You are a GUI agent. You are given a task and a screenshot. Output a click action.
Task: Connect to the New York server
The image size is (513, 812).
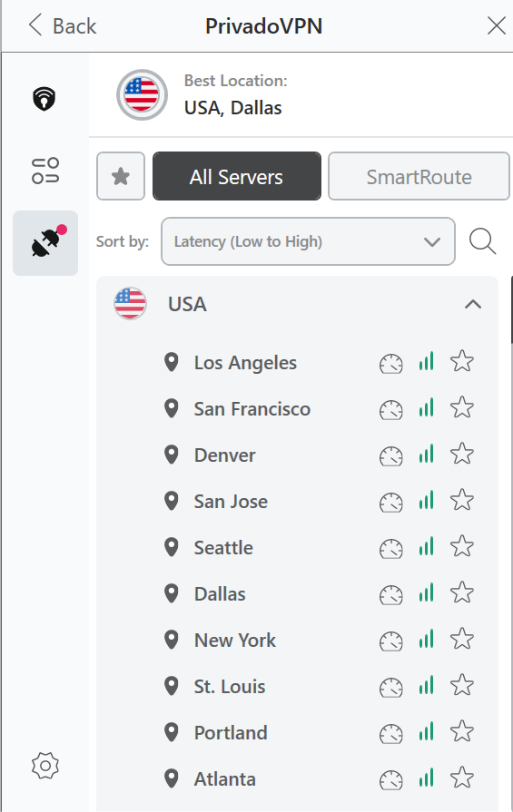(235, 640)
